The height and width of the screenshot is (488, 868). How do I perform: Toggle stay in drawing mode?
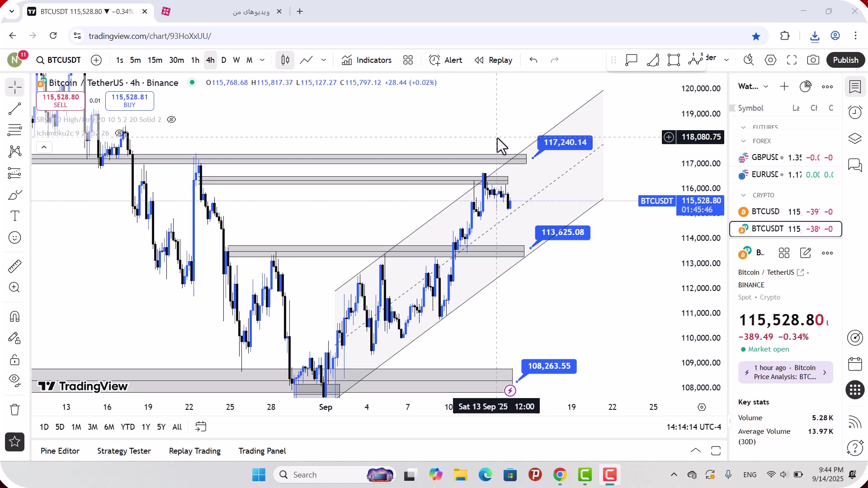click(x=15, y=338)
